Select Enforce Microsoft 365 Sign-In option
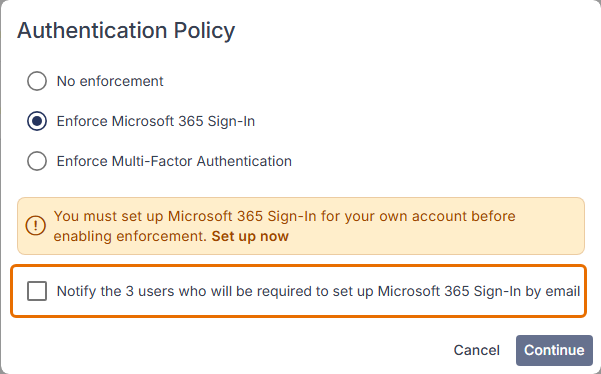The width and height of the screenshot is (601, 374). (37, 121)
